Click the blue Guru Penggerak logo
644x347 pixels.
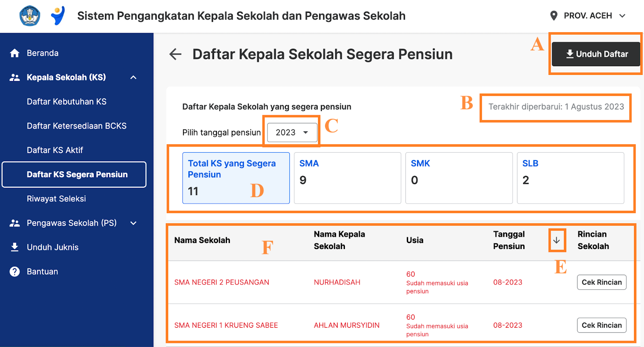tap(58, 16)
